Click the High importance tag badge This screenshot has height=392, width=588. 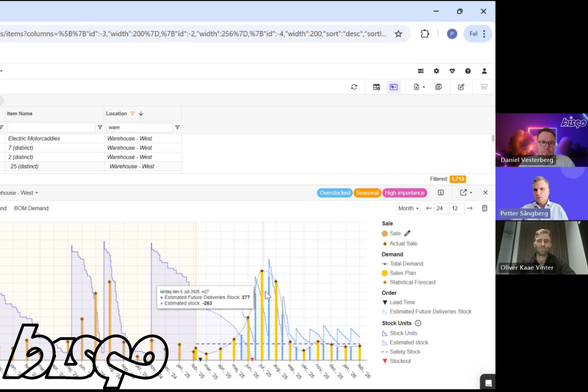click(404, 193)
